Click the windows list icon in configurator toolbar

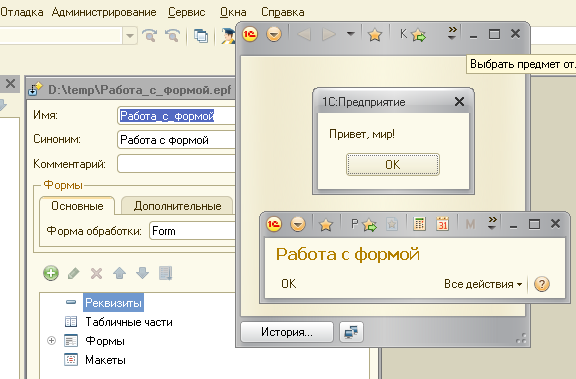pos(201,36)
